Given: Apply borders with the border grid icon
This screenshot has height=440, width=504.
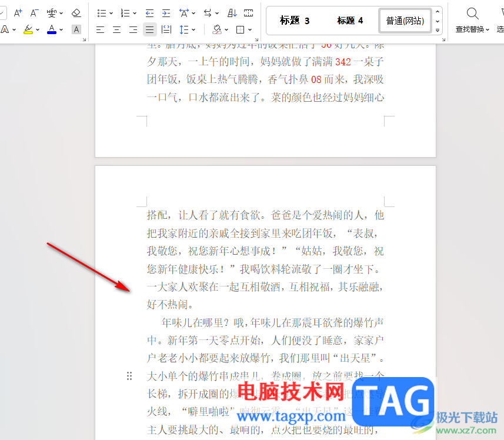Looking at the screenshot, I should coord(240,29).
